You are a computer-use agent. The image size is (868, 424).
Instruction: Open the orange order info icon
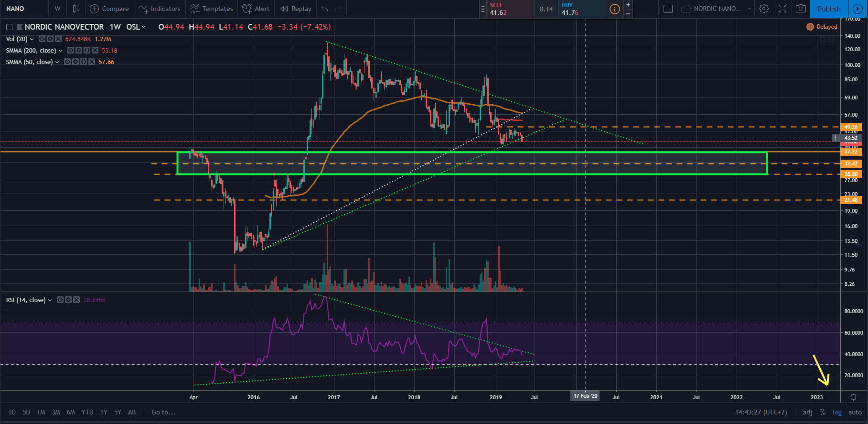(615, 9)
